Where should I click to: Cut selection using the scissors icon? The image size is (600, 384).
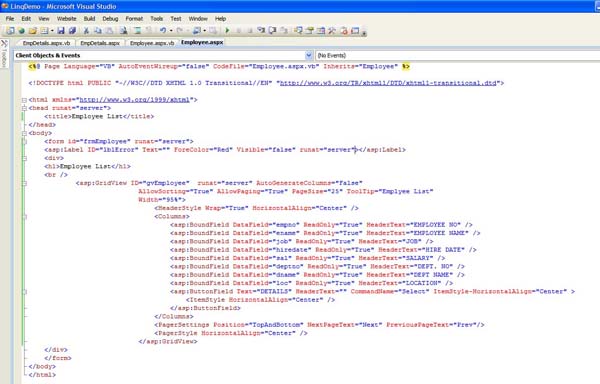pos(86,31)
